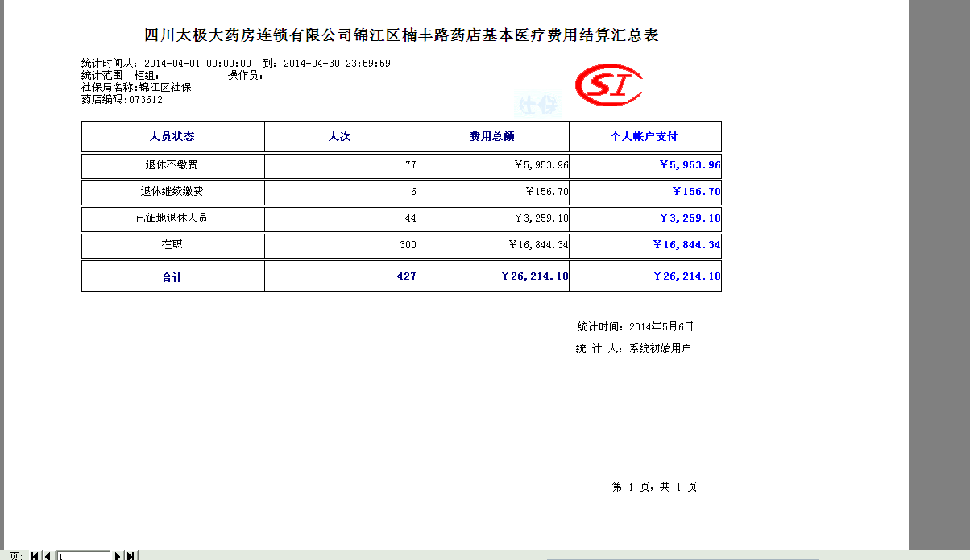Click the report title text

401,35
